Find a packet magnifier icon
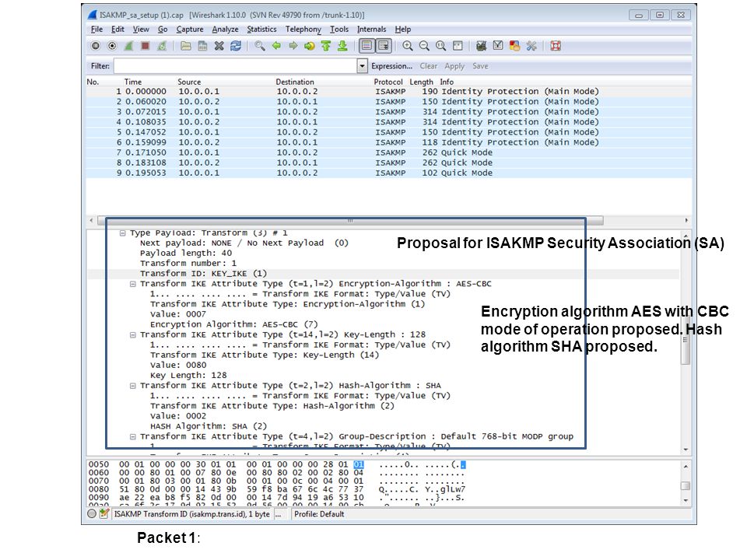This screenshot has height=560, width=747. pyautogui.click(x=260, y=46)
